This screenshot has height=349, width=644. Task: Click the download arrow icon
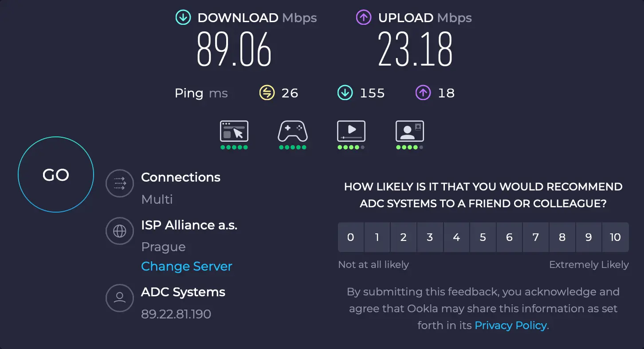tap(183, 18)
